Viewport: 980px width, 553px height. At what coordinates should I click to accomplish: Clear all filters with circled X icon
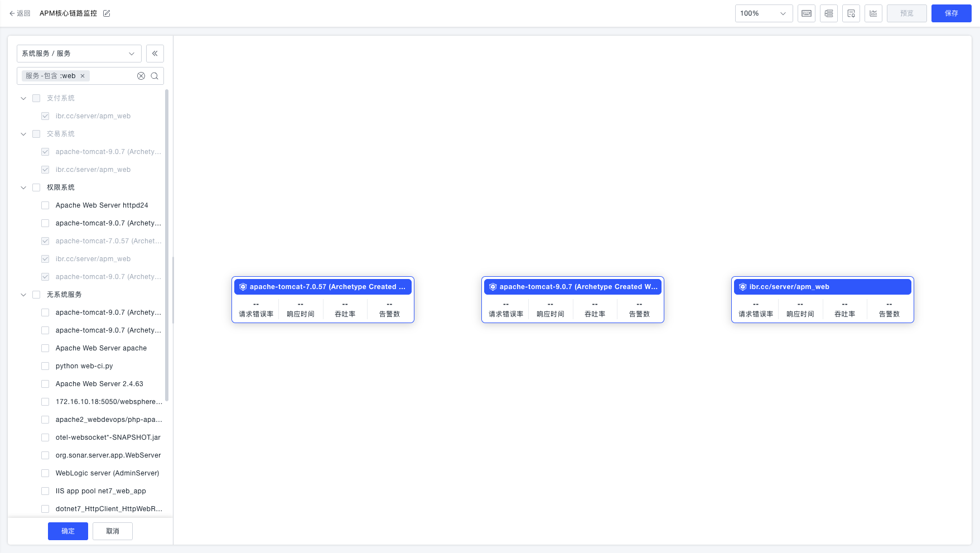[141, 76]
